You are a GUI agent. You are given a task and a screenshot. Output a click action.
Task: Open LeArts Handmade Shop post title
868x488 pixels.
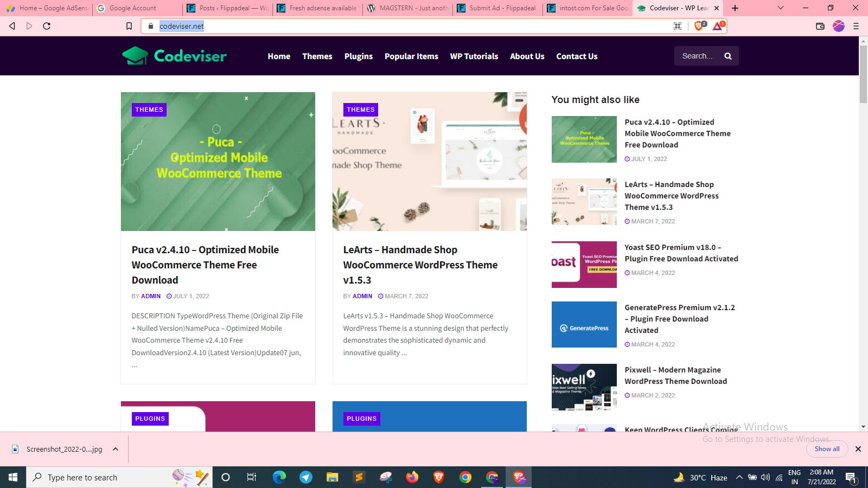click(x=420, y=265)
